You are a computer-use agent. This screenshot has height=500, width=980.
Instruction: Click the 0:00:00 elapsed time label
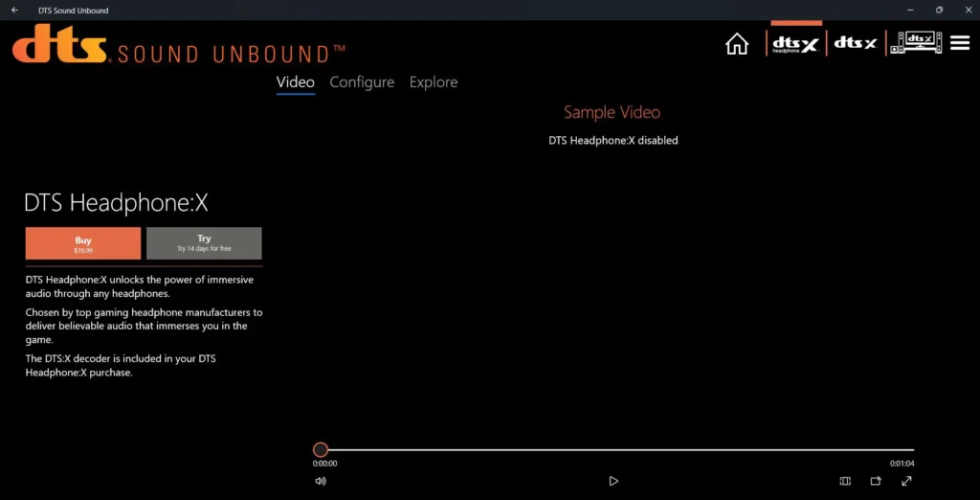point(325,465)
